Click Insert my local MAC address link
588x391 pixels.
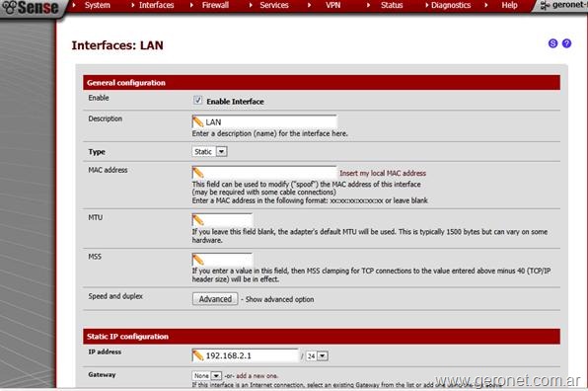pos(383,173)
